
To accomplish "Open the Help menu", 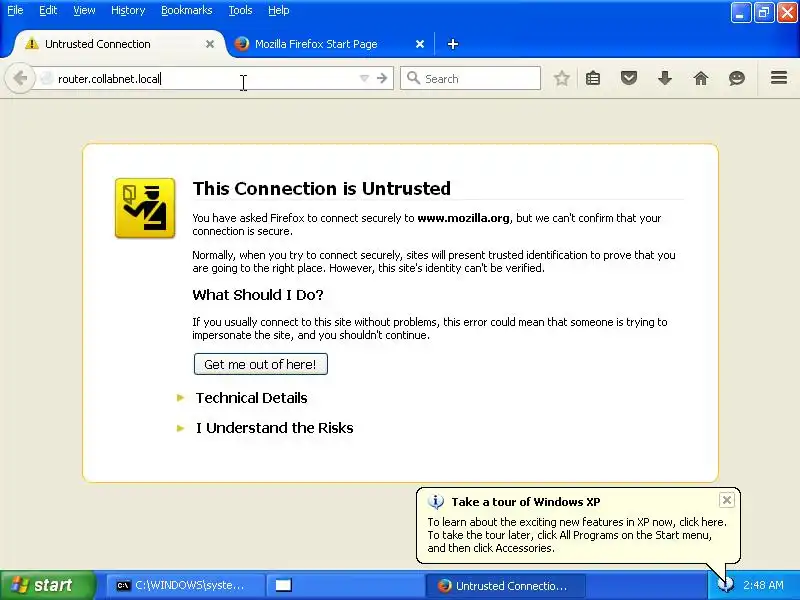I will tap(279, 10).
